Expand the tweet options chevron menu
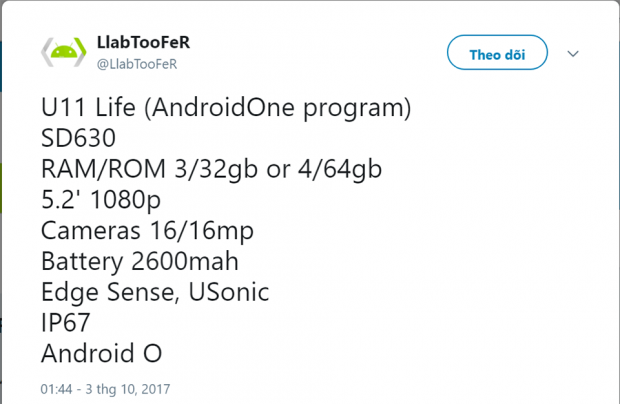The height and width of the screenshot is (404, 620). 574,53
